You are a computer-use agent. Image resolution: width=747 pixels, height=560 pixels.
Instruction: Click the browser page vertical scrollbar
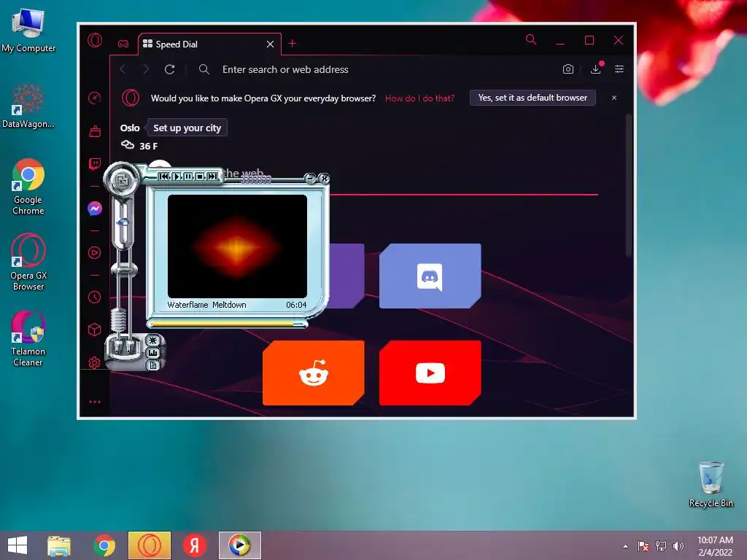tap(629, 186)
